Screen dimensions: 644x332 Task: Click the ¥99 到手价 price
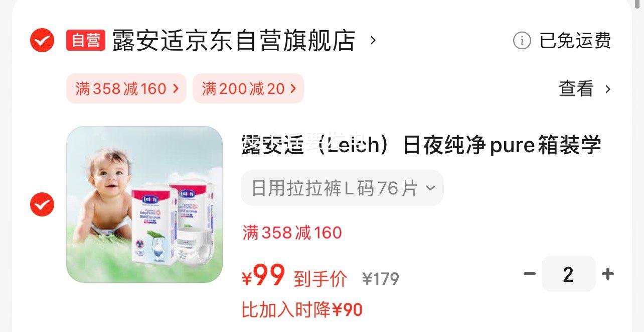[x=294, y=276]
